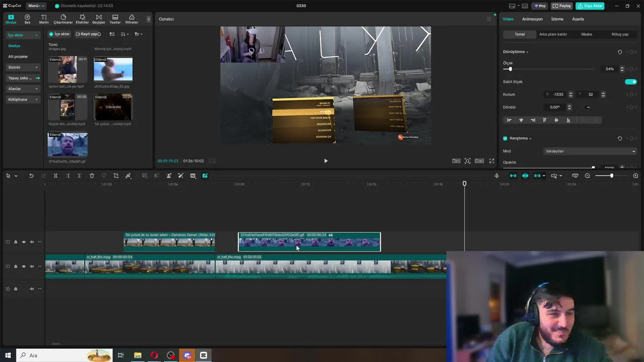Open the player panel hamburger menu
The height and width of the screenshot is (362, 644).
[x=489, y=19]
